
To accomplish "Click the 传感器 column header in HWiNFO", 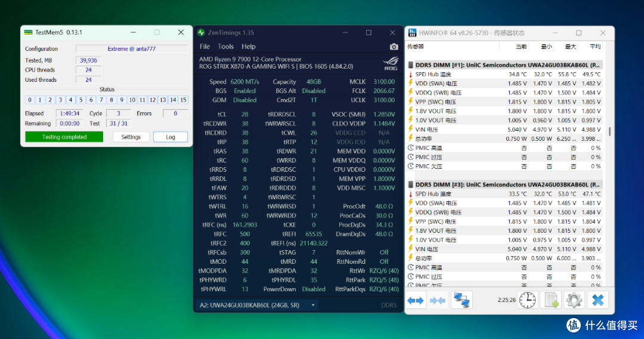I will (415, 47).
